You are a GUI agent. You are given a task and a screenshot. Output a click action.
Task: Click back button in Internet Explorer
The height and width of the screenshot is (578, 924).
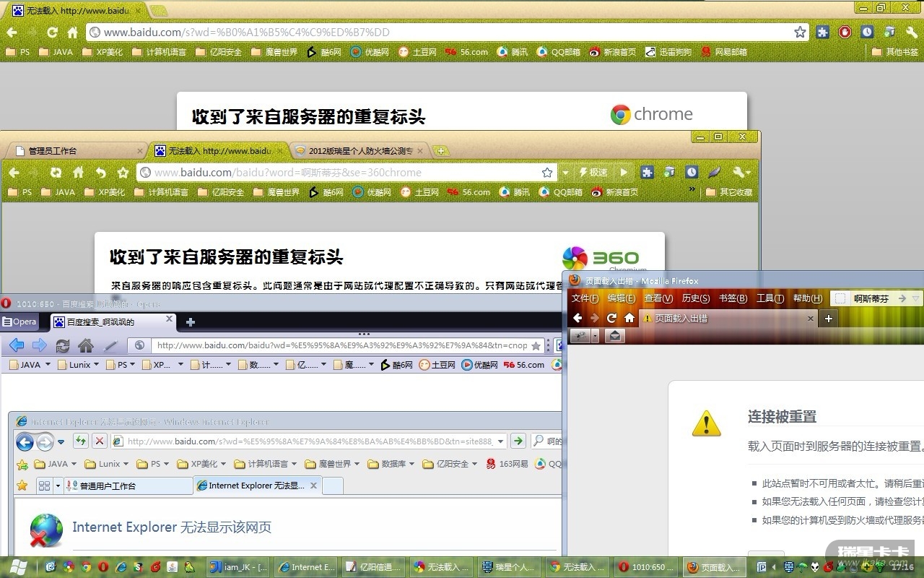pyautogui.click(x=25, y=441)
